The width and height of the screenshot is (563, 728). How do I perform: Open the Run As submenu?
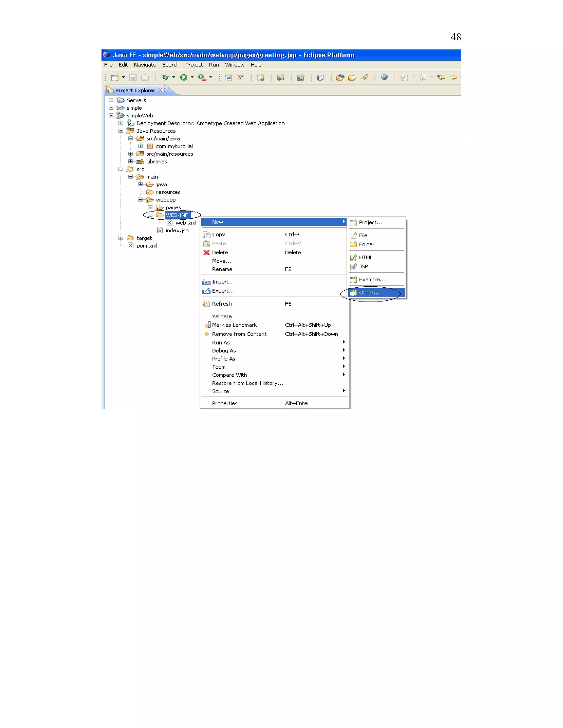pyautogui.click(x=274, y=342)
